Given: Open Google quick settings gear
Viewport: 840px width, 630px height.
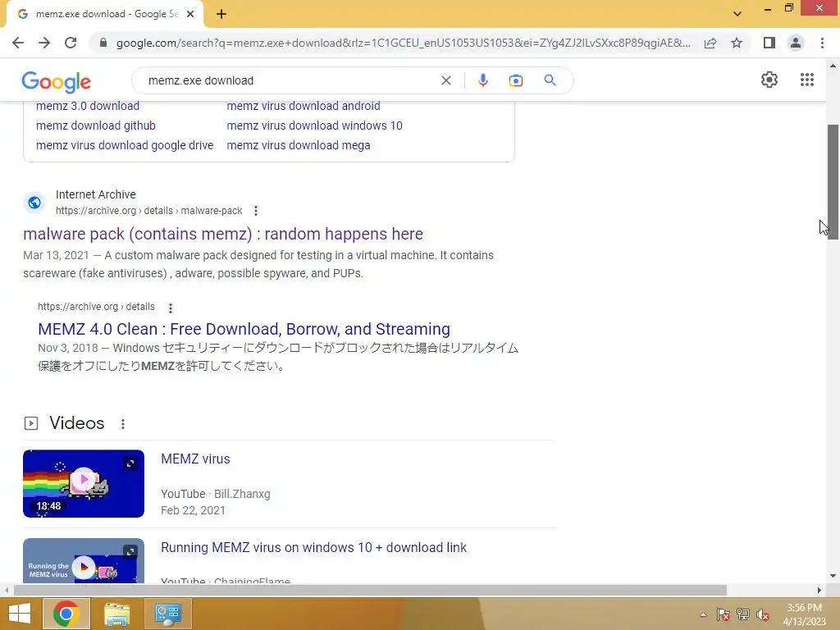Looking at the screenshot, I should (x=769, y=80).
